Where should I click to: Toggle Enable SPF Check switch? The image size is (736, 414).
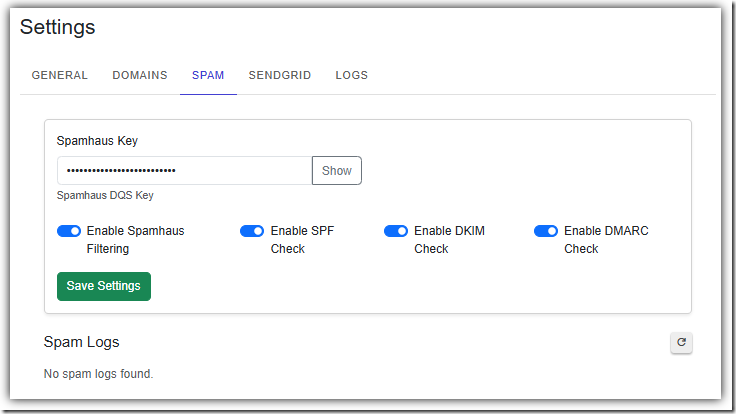[x=252, y=231]
